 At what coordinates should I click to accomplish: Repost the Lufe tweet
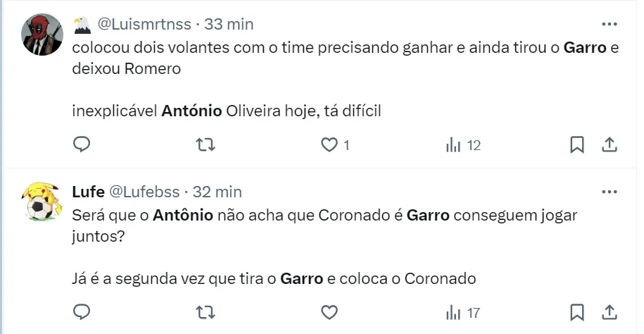coord(205,312)
